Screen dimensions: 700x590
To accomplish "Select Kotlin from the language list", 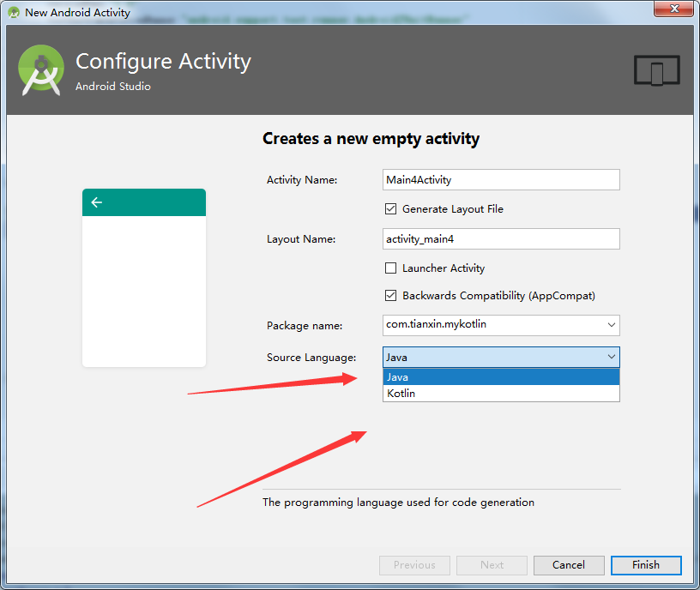I will pyautogui.click(x=501, y=393).
